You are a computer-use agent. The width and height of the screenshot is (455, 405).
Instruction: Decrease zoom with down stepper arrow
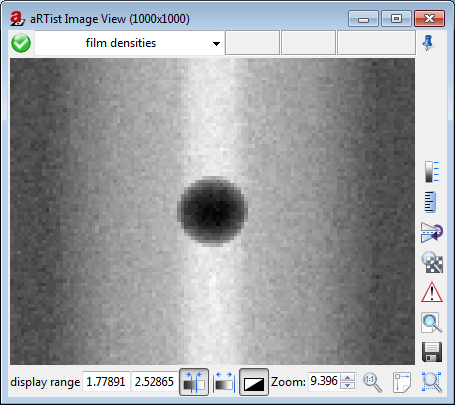[348, 386]
